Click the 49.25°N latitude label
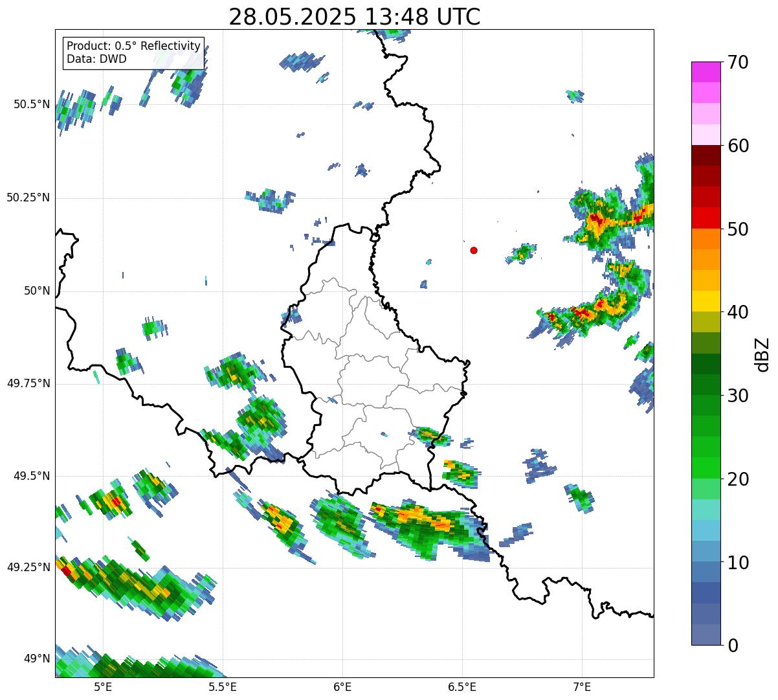 [28, 567]
